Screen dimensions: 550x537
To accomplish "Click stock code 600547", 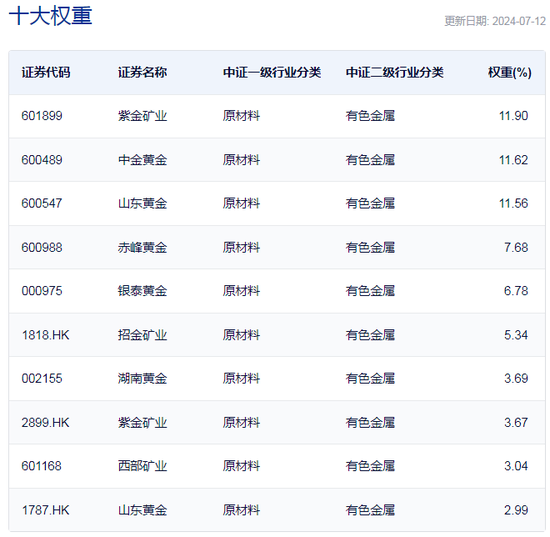I will [x=42, y=203].
